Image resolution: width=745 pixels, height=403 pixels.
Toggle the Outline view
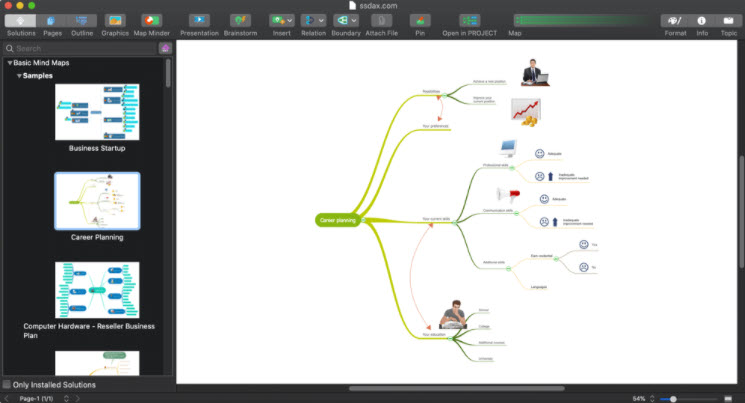82,21
